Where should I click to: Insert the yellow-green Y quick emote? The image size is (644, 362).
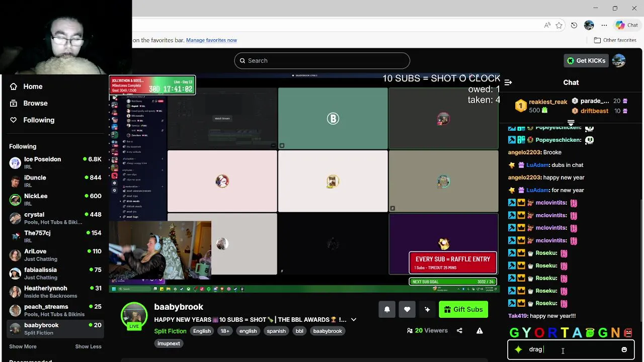click(x=527, y=332)
